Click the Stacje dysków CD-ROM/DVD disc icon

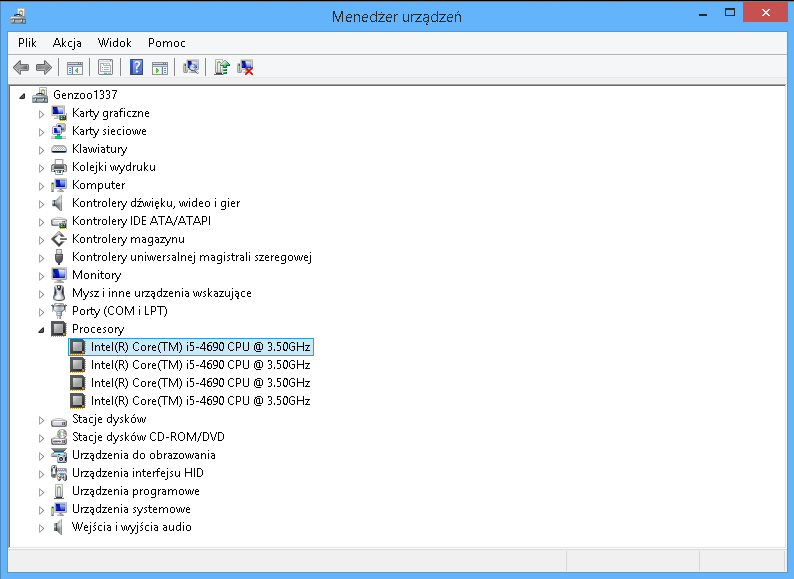[x=59, y=437]
